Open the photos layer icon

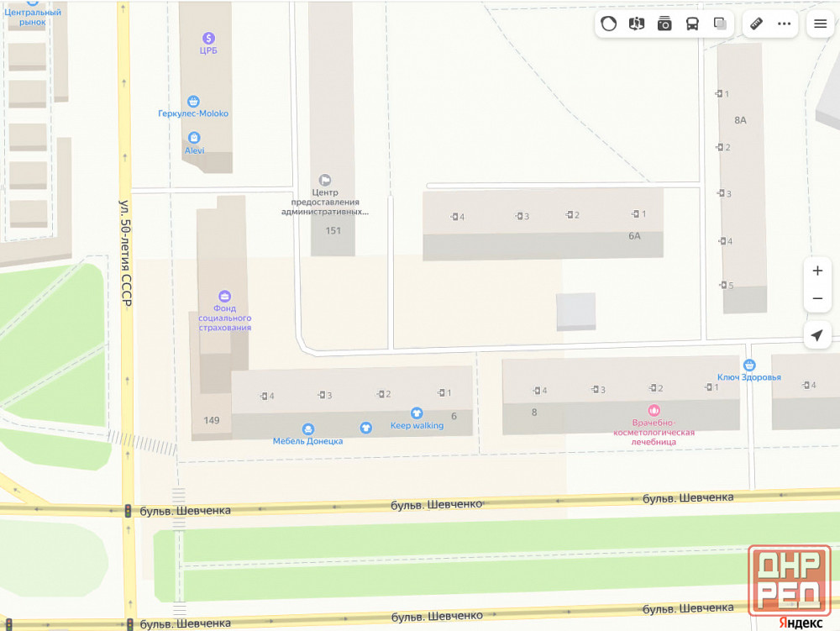pos(664,24)
